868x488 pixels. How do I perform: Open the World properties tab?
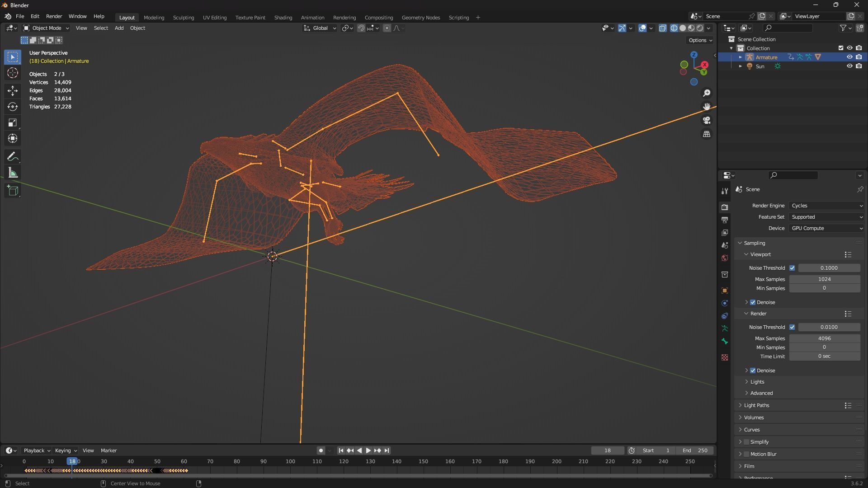(x=725, y=258)
